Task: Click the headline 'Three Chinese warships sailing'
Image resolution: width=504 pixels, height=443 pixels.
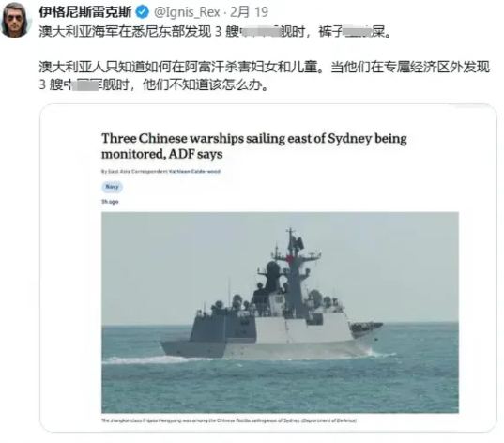Action: click(254, 139)
